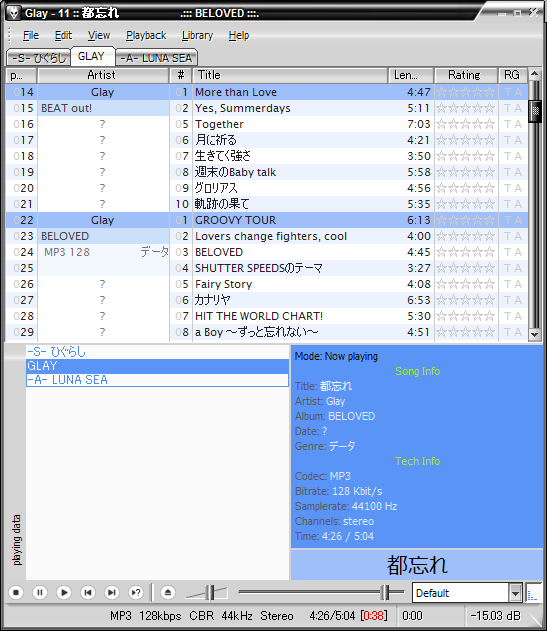This screenshot has width=547, height=631.
Task: Switch to the -A- LUNA SEA tab
Action: coord(156,58)
